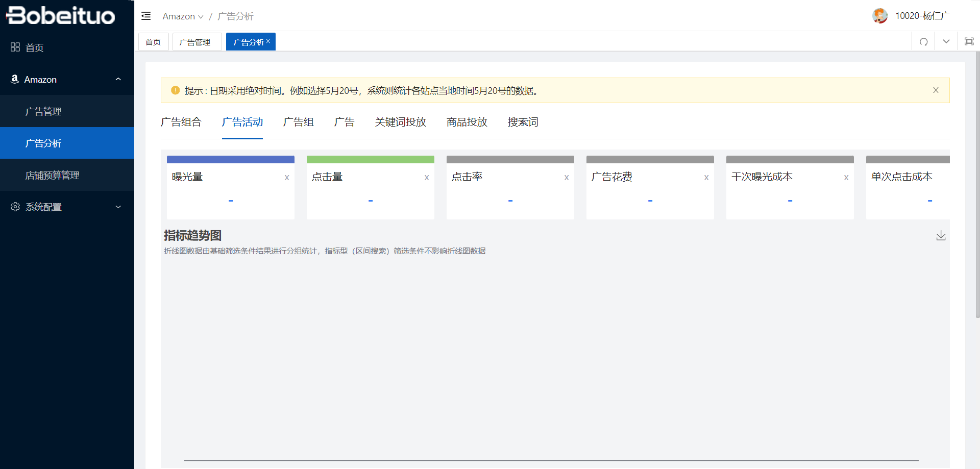980x469 pixels.
Task: Close the 广告分析 page tab
Action: click(268, 41)
